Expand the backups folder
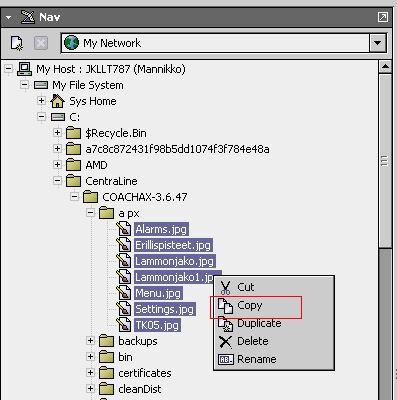This screenshot has width=397, height=400. [90, 341]
